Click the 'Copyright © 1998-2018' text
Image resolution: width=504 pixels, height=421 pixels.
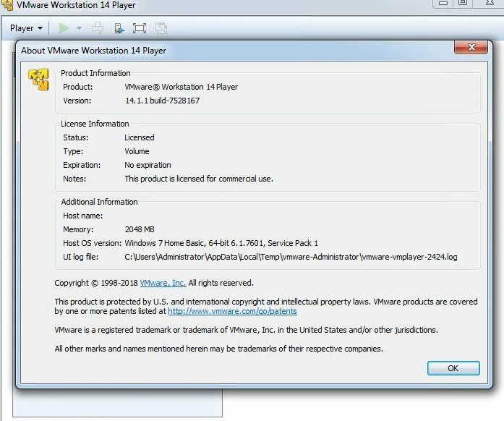click(96, 283)
